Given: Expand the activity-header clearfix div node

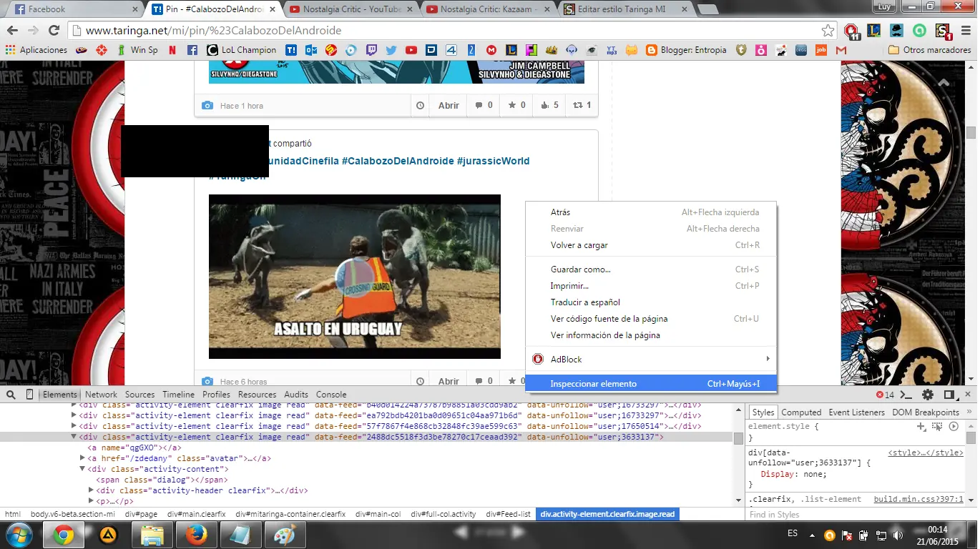Looking at the screenshot, I should click(91, 490).
